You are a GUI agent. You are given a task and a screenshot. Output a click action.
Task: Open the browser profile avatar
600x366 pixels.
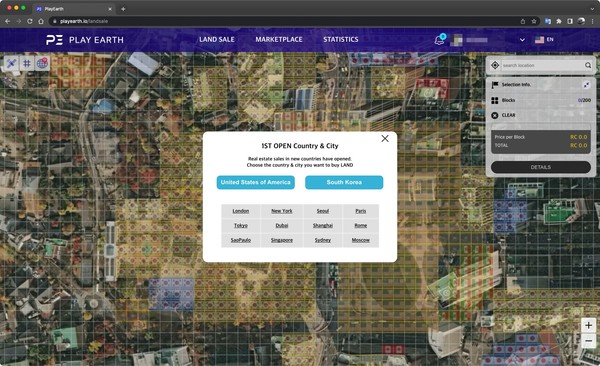(581, 21)
